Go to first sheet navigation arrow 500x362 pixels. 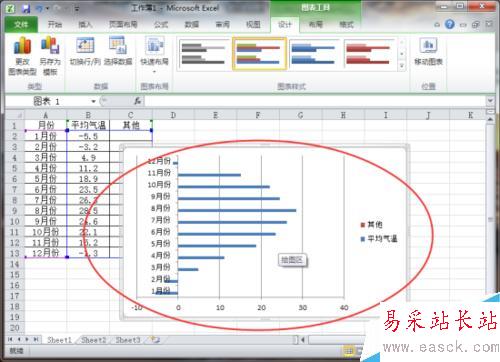tap(10, 340)
